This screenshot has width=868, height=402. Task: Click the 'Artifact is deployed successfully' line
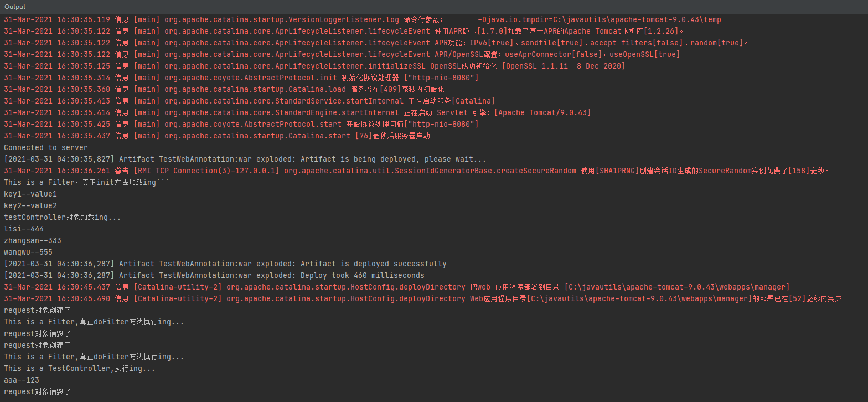225,264
